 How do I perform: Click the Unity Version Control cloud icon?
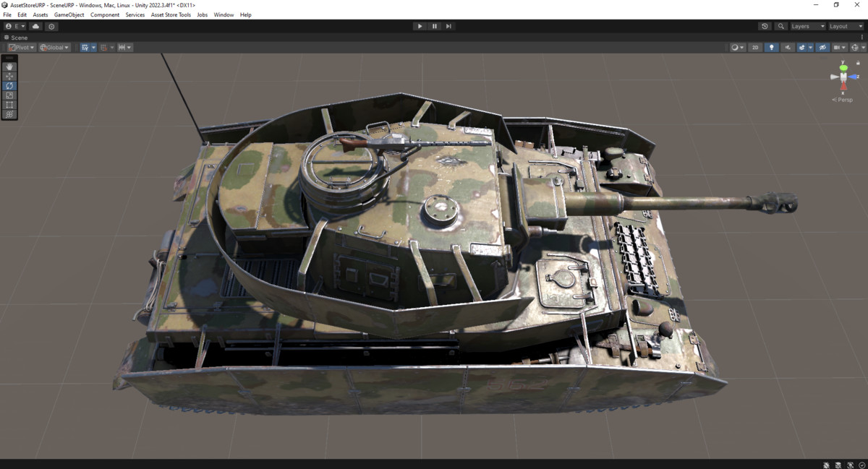click(x=35, y=26)
